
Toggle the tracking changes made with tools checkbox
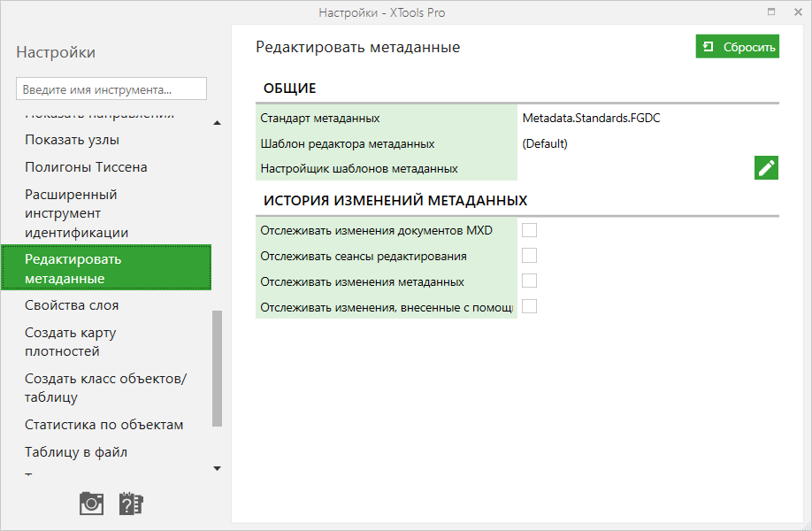[x=529, y=307]
